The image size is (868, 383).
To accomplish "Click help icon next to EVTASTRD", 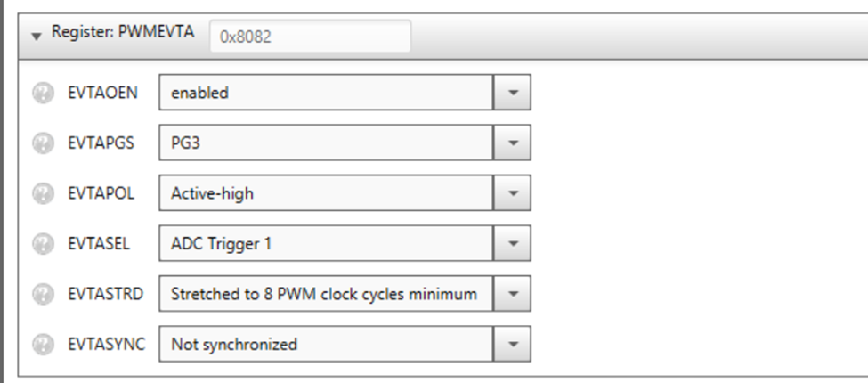I will click(x=41, y=293).
